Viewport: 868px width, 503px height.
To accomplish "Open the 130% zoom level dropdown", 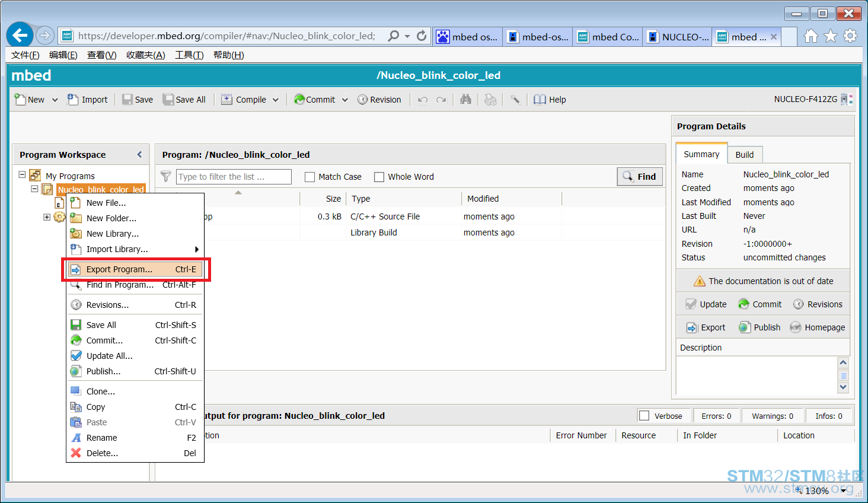I will pyautogui.click(x=844, y=491).
